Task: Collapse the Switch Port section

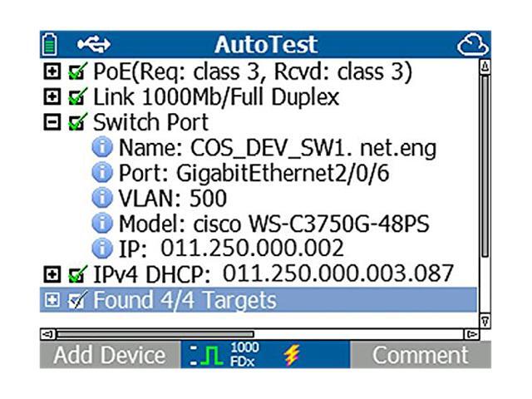Action: click(53, 123)
